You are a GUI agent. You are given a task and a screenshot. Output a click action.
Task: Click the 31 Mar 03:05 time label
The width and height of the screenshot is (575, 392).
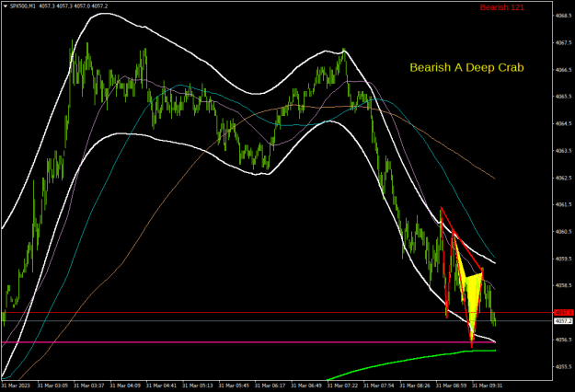click(x=52, y=386)
